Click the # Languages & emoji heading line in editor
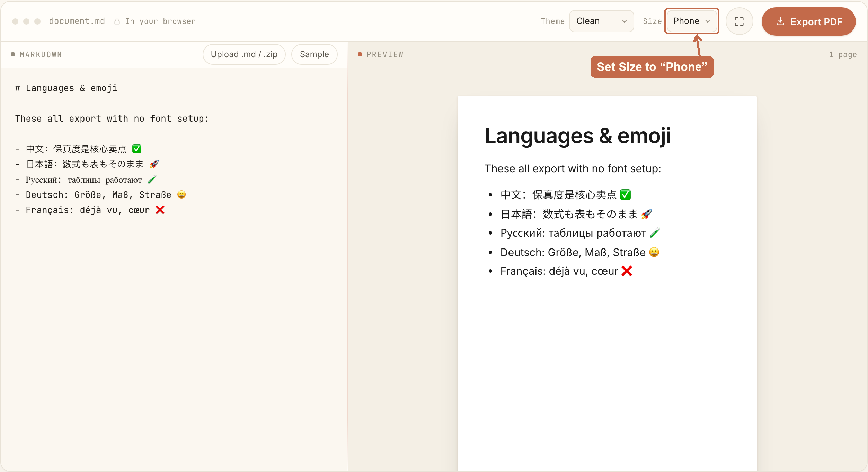The height and width of the screenshot is (472, 868). [66, 88]
